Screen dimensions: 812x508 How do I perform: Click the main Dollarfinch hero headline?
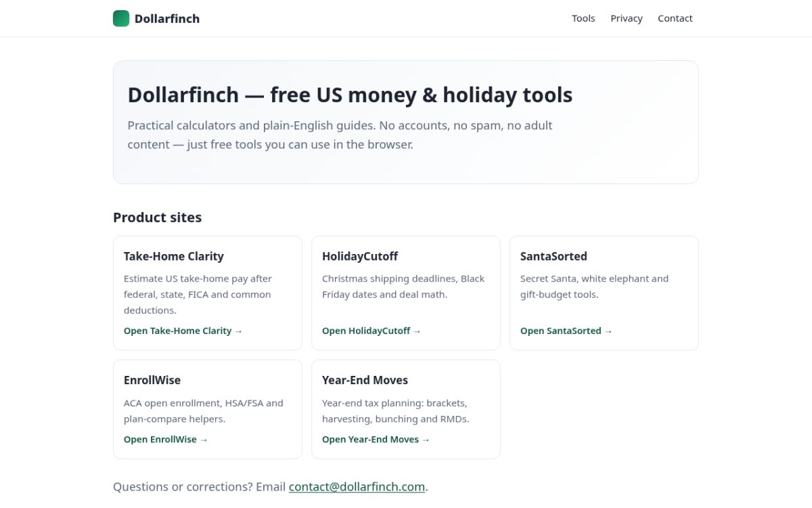tap(350, 95)
